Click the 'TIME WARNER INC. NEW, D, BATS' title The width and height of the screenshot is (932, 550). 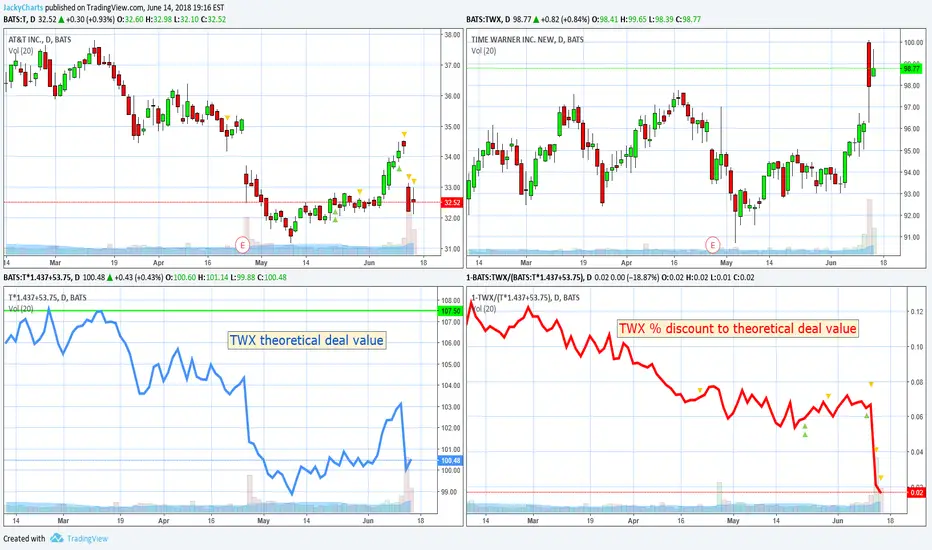click(527, 39)
